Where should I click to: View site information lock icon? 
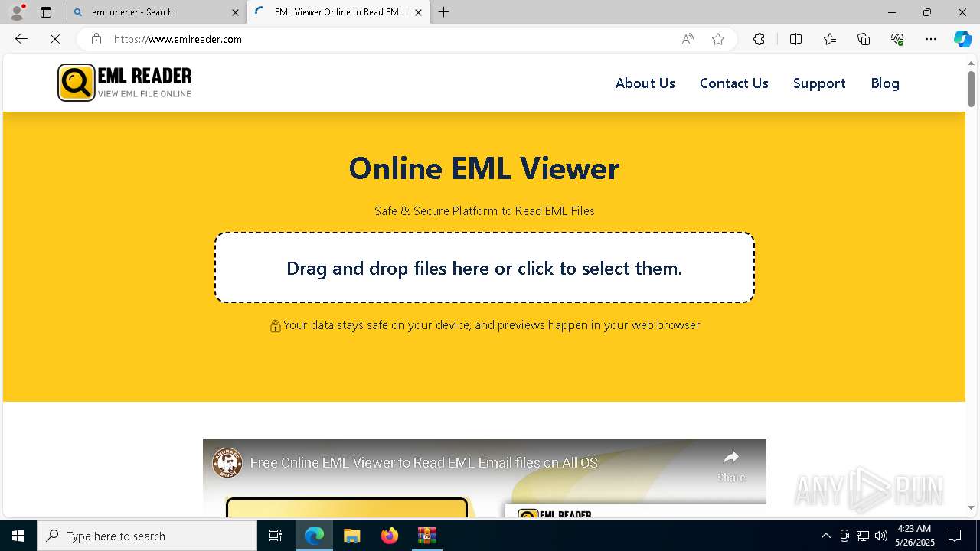click(96, 39)
